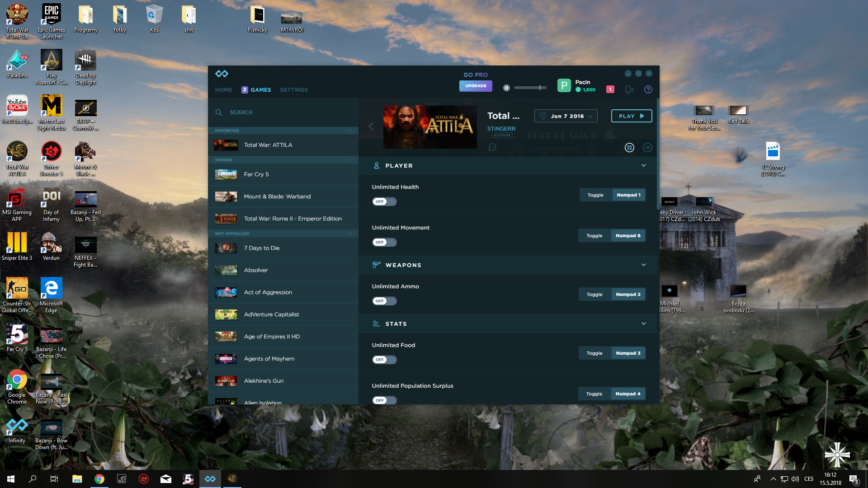This screenshot has width=868, height=488.
Task: Click the Total War ATTILA banner thumbnail
Action: click(x=430, y=127)
